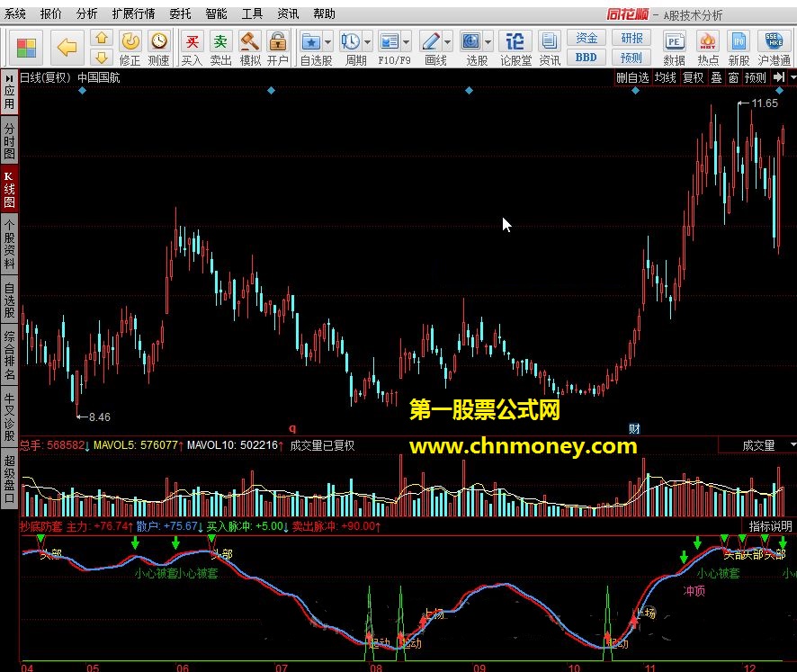Screen dimensions: 797x672
Task: Click the 预测 forecast toolbar button
Action: (x=631, y=58)
